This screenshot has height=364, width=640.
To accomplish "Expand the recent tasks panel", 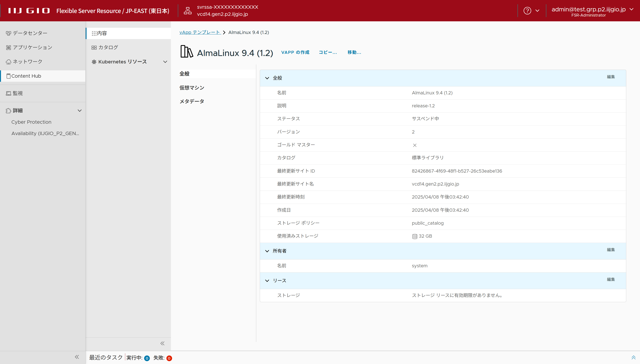I will coord(633,357).
